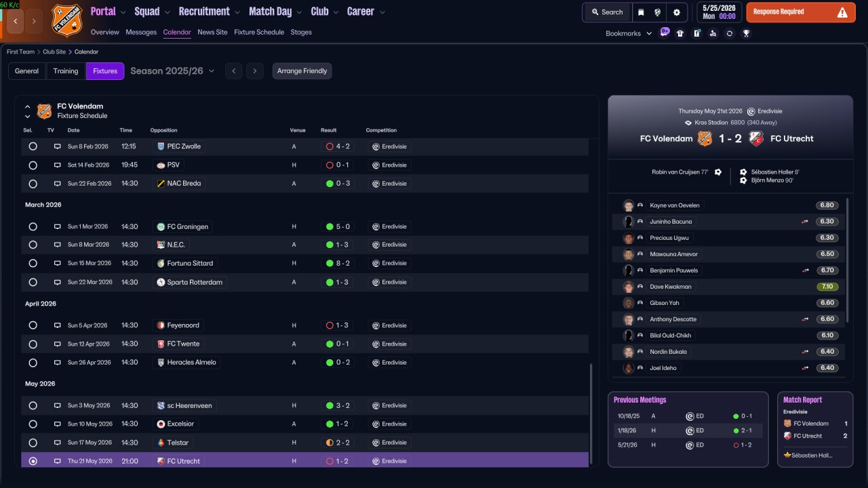868x488 pixels.
Task: Open the tactics board bookmark icon
Action: (696, 33)
